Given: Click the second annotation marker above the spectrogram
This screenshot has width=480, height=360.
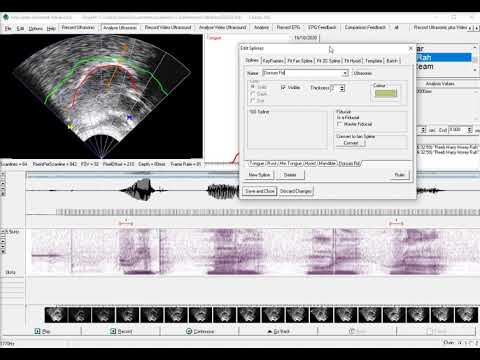Looking at the screenshot, I should point(396,223).
